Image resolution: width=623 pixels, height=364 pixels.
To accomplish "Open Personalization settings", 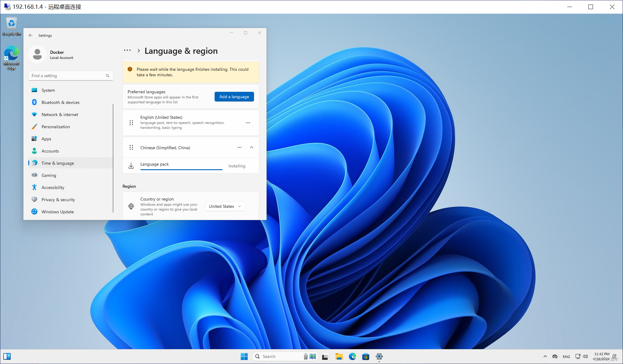I will 55,126.
